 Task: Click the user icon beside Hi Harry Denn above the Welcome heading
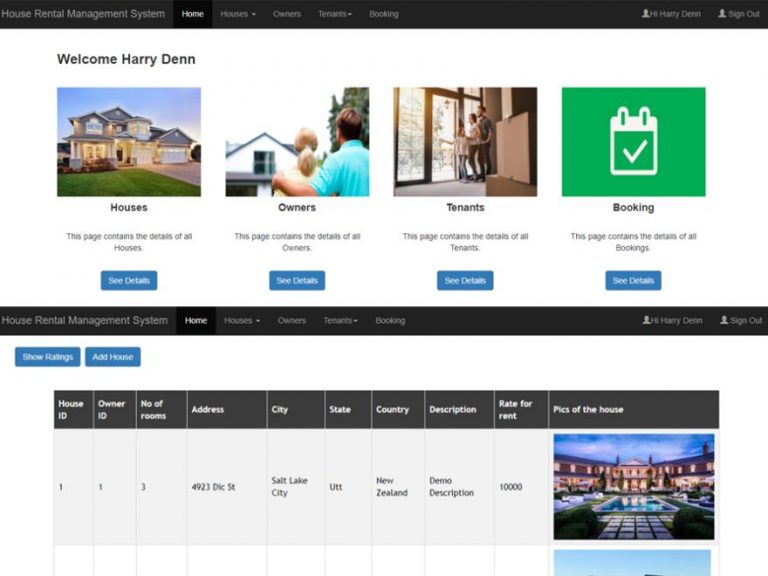tap(645, 14)
